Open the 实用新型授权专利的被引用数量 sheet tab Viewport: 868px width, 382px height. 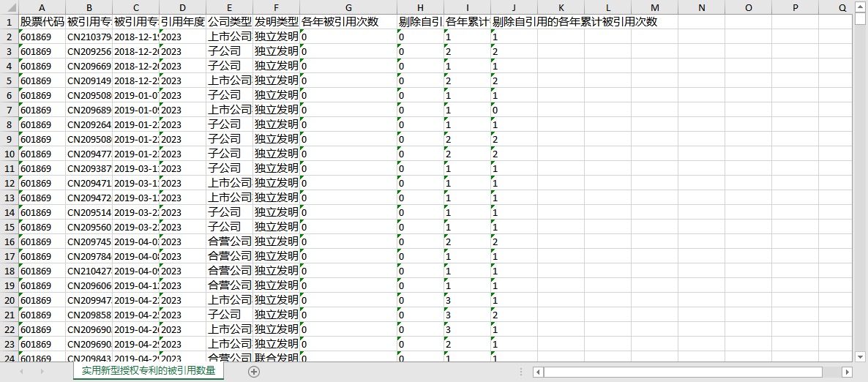[149, 371]
